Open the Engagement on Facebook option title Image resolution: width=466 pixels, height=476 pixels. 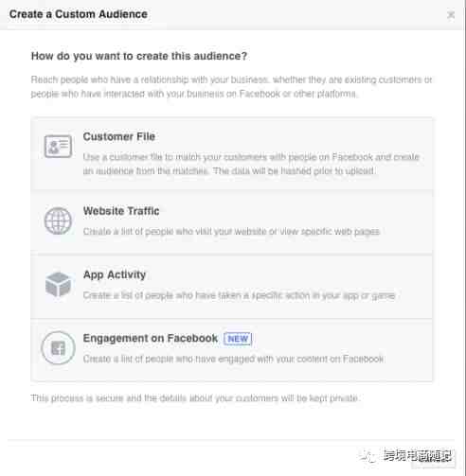pos(151,338)
